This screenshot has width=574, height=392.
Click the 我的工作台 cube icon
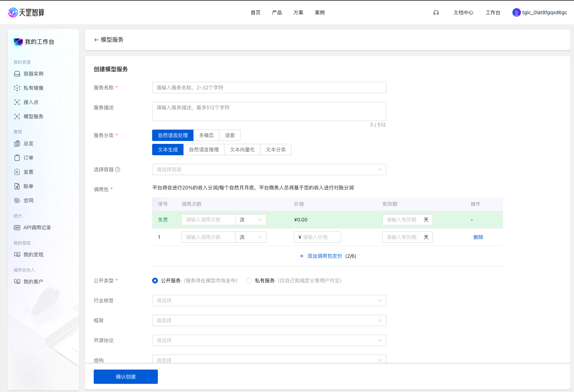18,42
